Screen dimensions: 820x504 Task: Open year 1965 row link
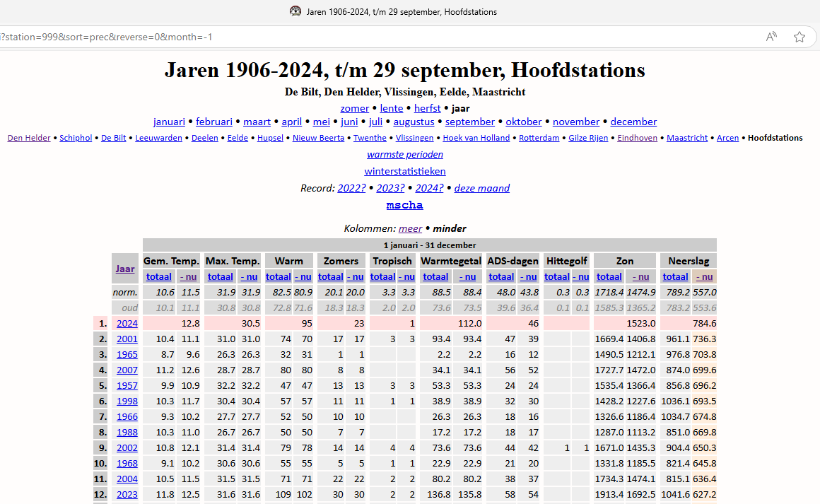coord(127,354)
